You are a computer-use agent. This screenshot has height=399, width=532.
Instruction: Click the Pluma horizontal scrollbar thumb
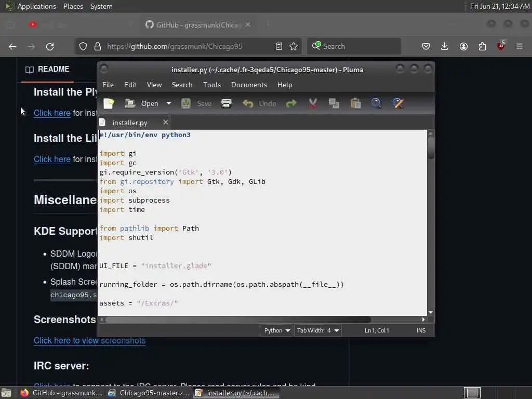(238, 320)
